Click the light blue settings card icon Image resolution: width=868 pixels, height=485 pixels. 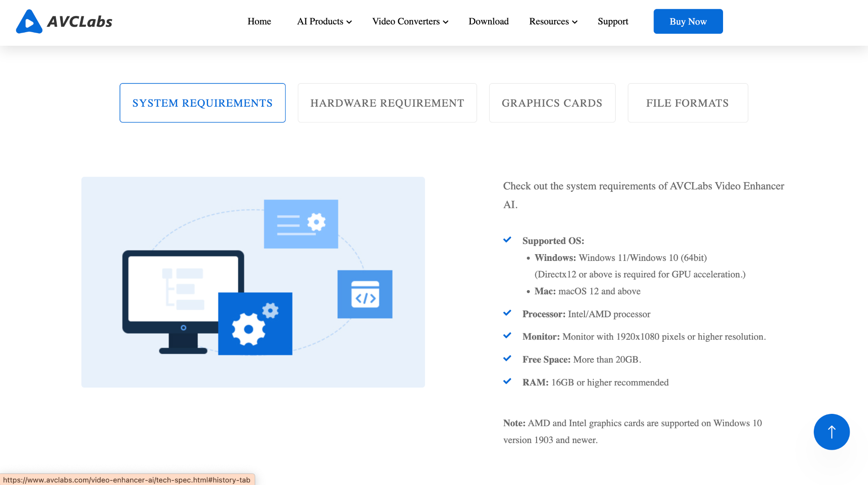tap(301, 224)
